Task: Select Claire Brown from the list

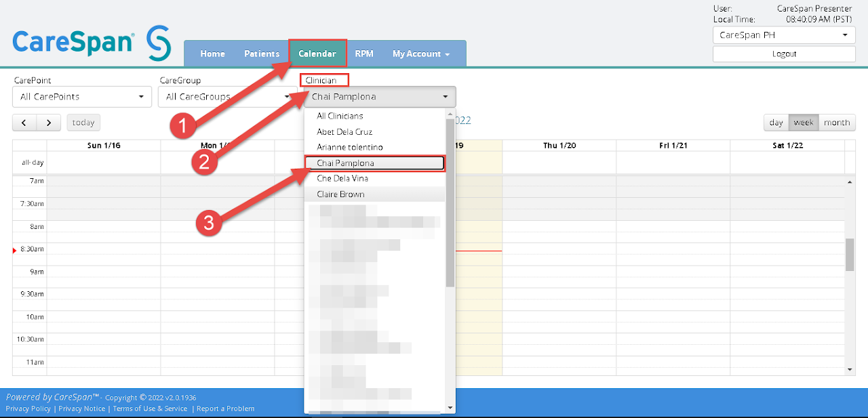Action: coord(375,194)
